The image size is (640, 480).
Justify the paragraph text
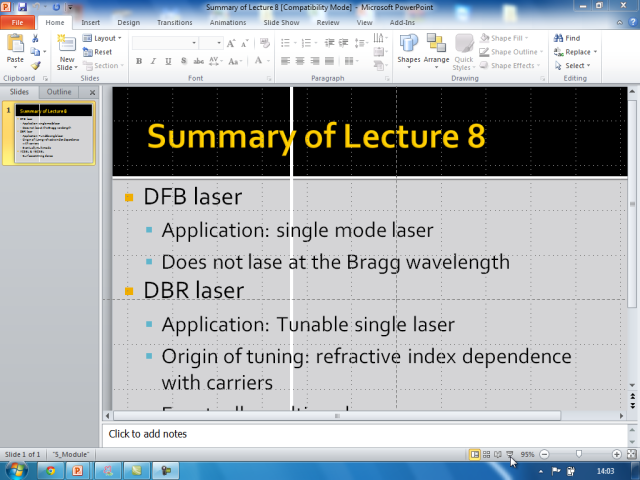pos(329,61)
